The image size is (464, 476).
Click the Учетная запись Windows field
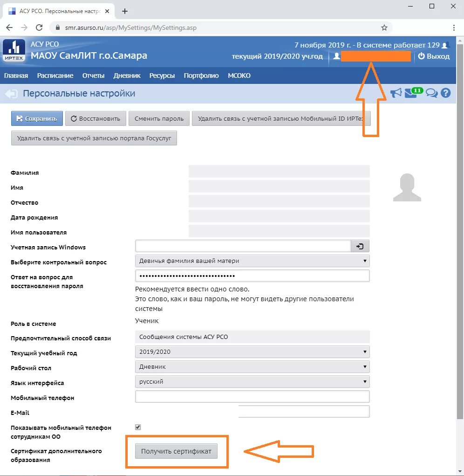click(243, 246)
